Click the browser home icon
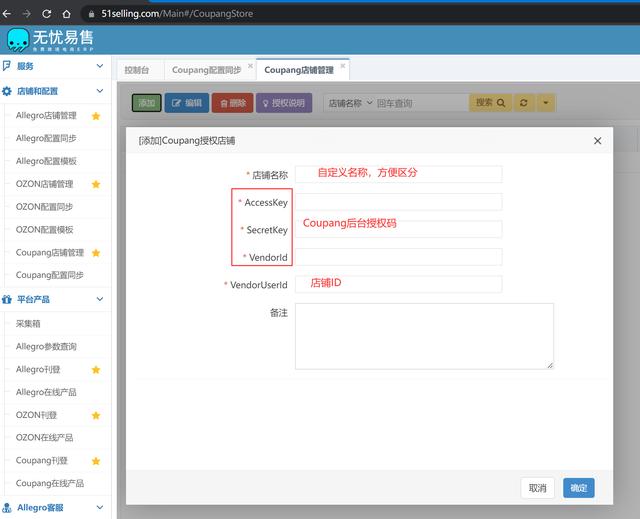This screenshot has height=519, width=640. pos(67,14)
